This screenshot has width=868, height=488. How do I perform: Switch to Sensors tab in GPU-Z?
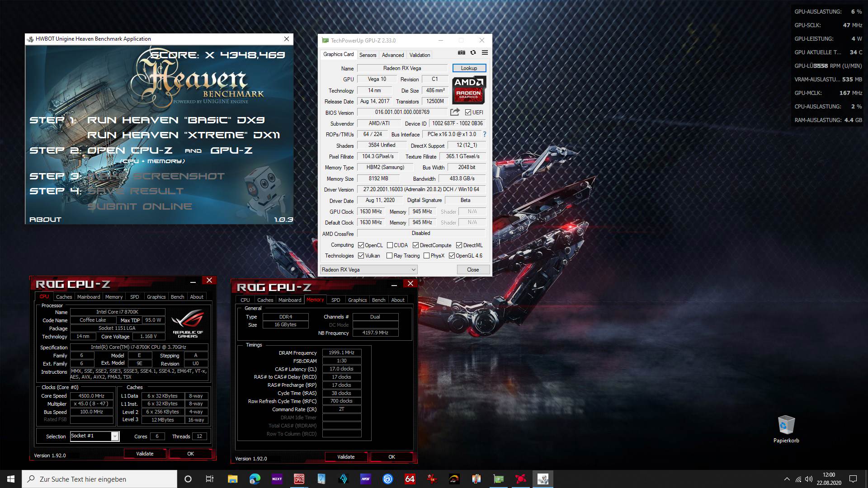[x=368, y=55]
